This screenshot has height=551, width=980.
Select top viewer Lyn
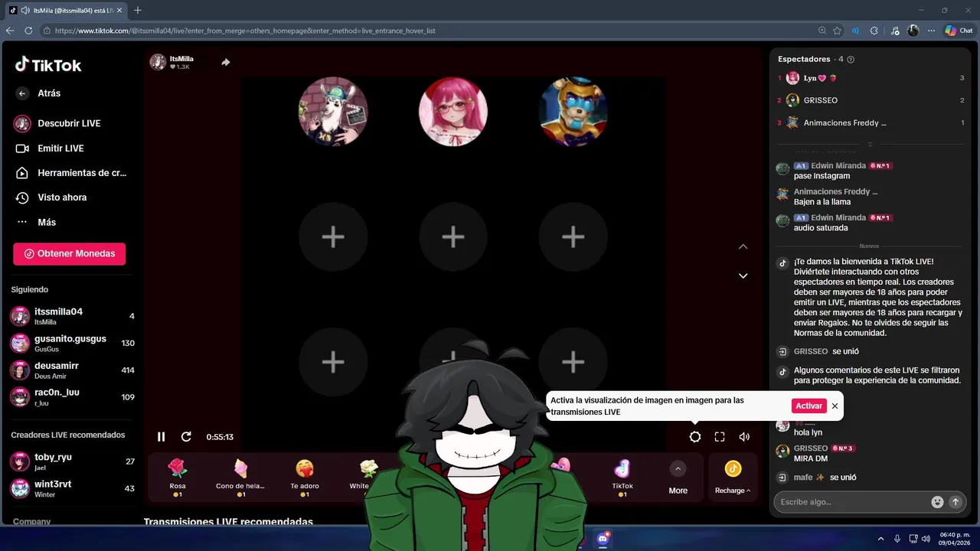[871, 78]
